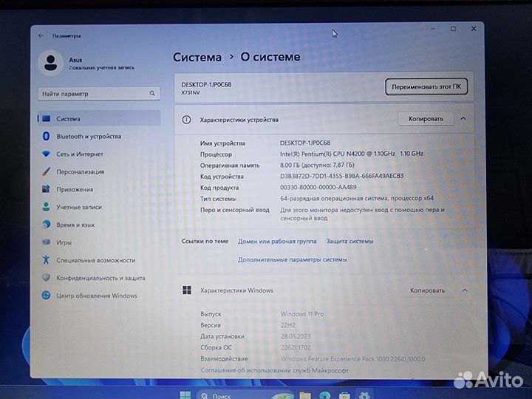Open Приложения settings
This screenshot has width=532, height=399.
pos(99,189)
